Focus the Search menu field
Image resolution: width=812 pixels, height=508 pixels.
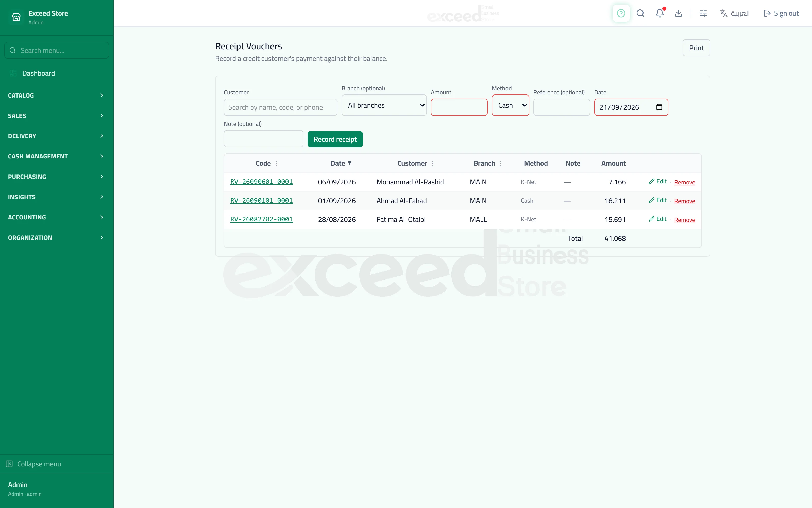(57, 50)
